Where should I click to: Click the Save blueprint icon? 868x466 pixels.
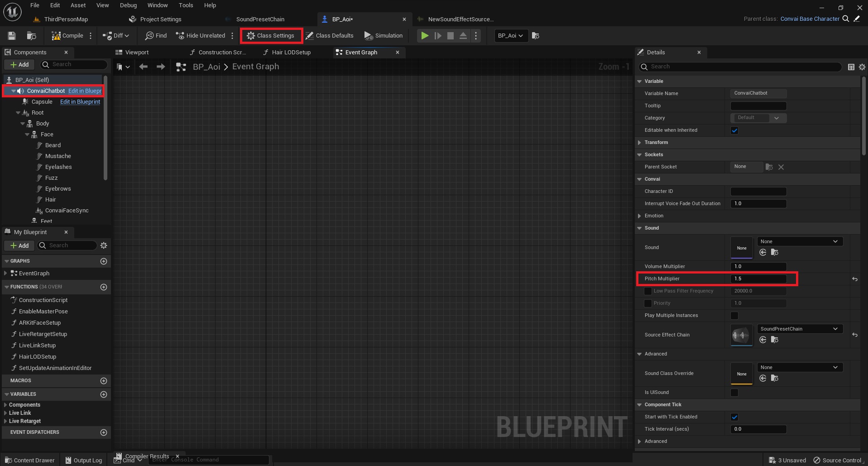tap(12, 36)
